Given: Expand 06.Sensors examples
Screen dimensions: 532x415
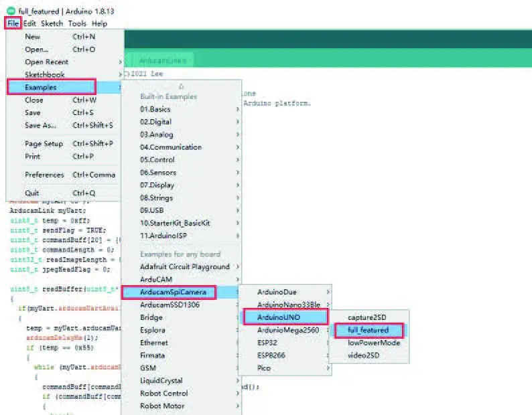Looking at the screenshot, I should 182,173.
